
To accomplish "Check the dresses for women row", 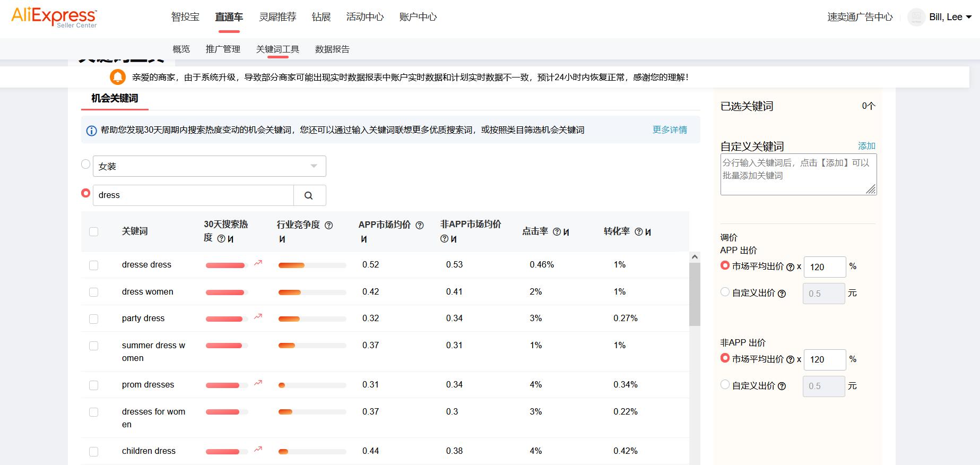I will click(x=94, y=412).
